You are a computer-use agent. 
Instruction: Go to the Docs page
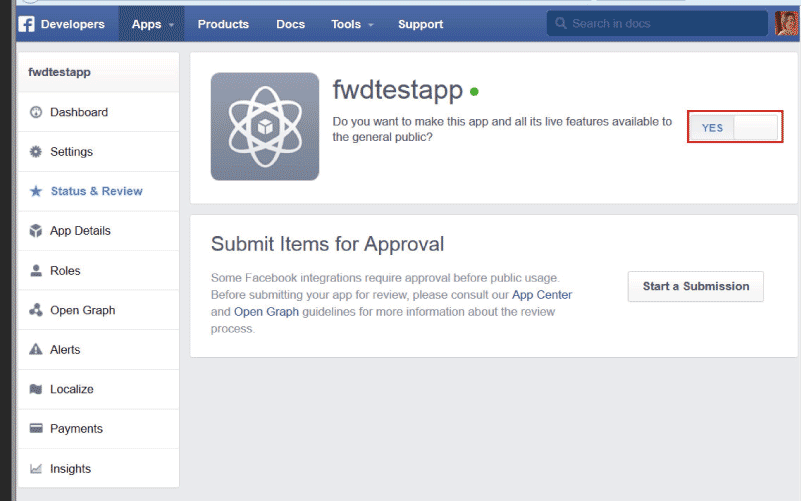290,24
